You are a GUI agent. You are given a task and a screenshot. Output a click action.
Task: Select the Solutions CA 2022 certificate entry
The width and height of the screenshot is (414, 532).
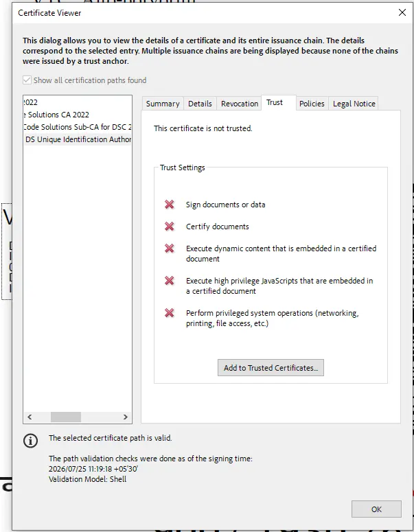[78, 115]
